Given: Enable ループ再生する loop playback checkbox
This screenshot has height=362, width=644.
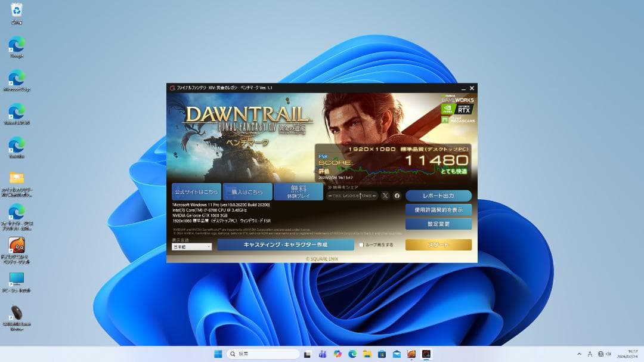Looking at the screenshot, I should (x=361, y=245).
